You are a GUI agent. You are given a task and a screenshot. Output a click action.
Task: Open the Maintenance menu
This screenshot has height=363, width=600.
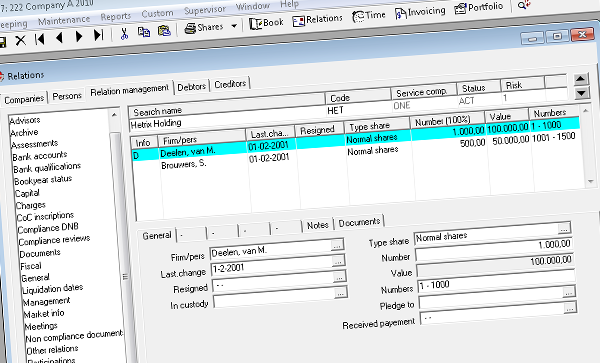point(64,20)
